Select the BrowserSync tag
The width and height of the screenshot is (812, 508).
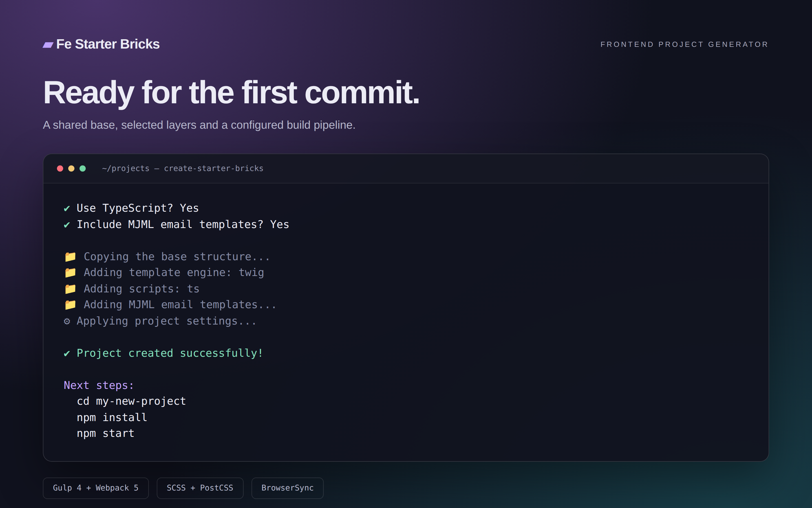(x=288, y=488)
